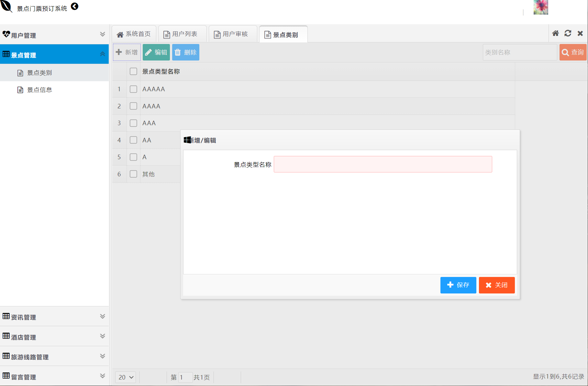Switch to the 系统首页 tab
The height and width of the screenshot is (386, 588).
(134, 34)
